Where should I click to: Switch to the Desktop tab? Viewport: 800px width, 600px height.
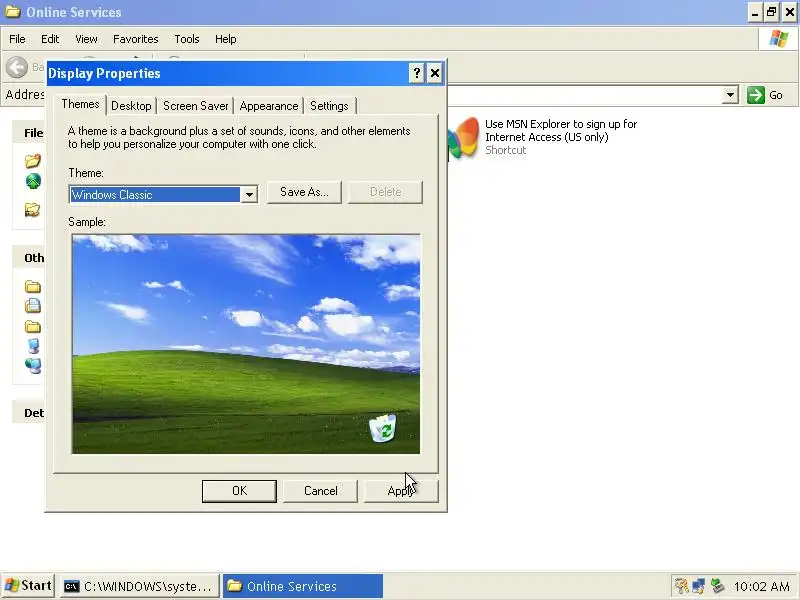[131, 106]
